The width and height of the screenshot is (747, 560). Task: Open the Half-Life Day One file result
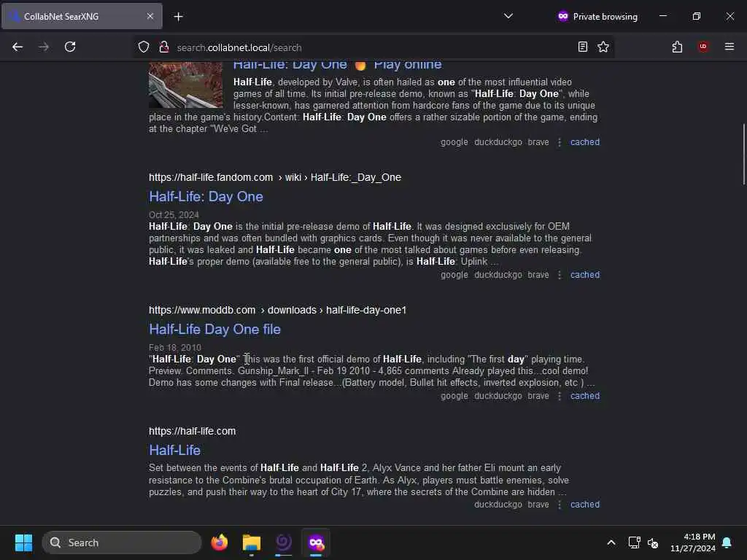click(215, 329)
